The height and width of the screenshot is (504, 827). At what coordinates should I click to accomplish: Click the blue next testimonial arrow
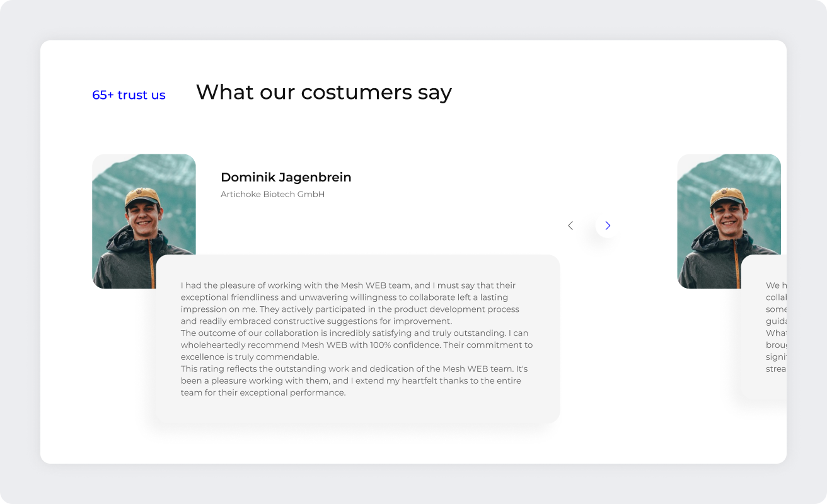coord(607,226)
